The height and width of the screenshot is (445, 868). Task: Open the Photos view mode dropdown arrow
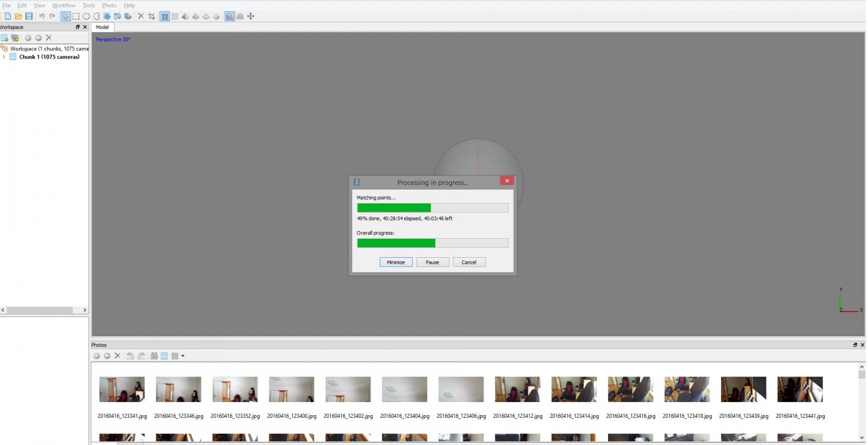[x=183, y=356]
